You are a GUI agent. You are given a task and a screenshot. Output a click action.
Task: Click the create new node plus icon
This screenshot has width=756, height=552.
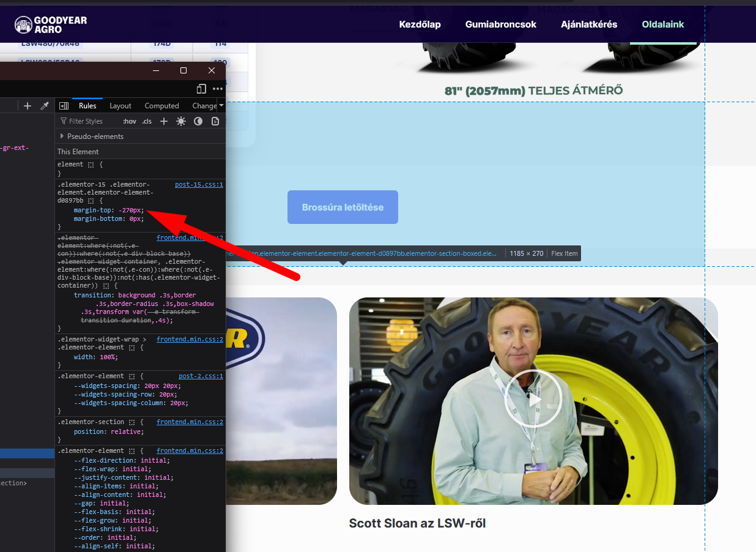(x=28, y=106)
